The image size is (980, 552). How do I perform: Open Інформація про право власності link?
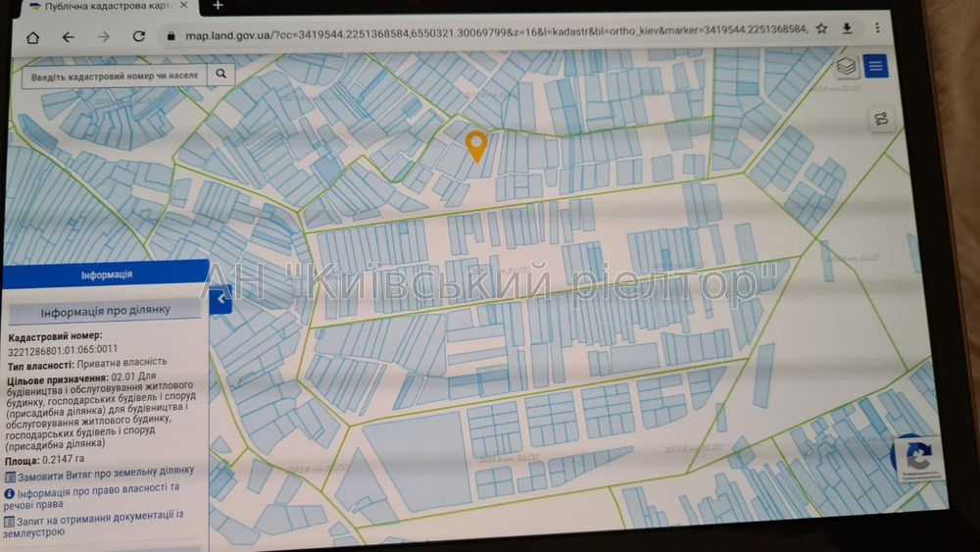(x=92, y=496)
